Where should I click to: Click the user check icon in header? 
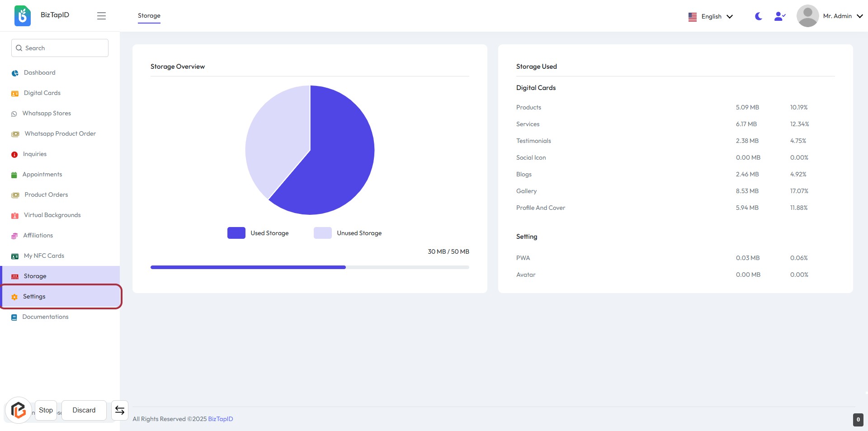tap(780, 16)
